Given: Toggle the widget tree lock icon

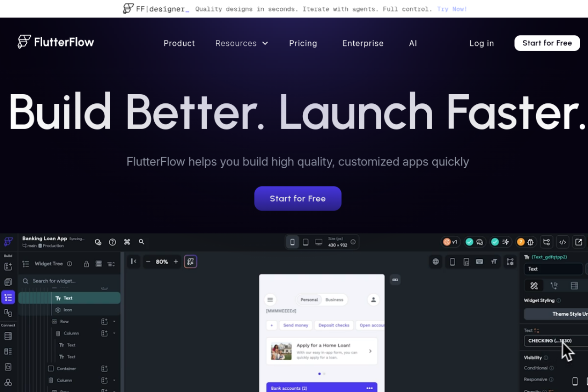Looking at the screenshot, I should pos(86,264).
